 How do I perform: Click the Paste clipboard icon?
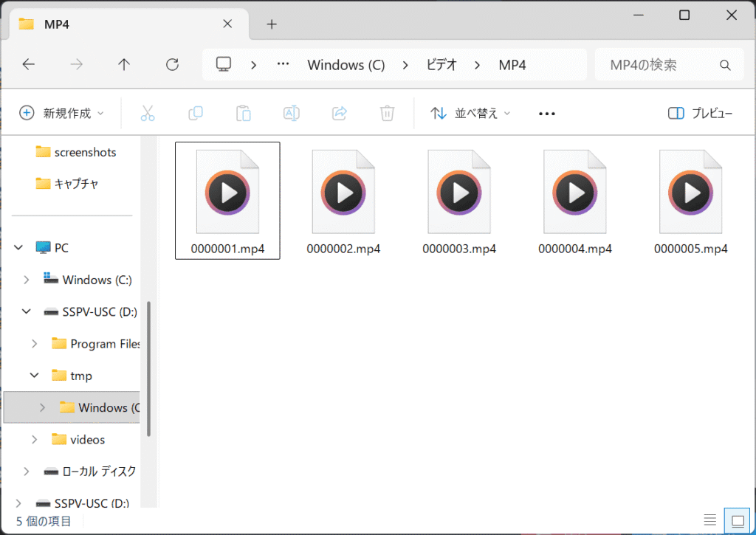click(x=244, y=113)
